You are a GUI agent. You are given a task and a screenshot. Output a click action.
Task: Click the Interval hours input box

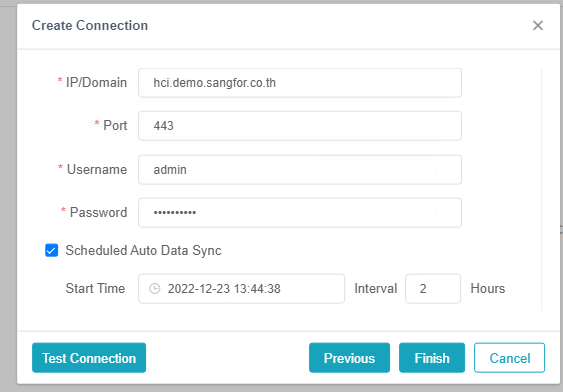point(433,289)
